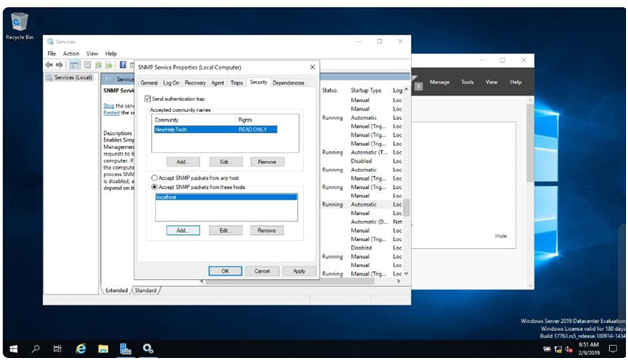Select Services (Local) in console tree
The height and width of the screenshot is (360, 628).
[x=70, y=77]
